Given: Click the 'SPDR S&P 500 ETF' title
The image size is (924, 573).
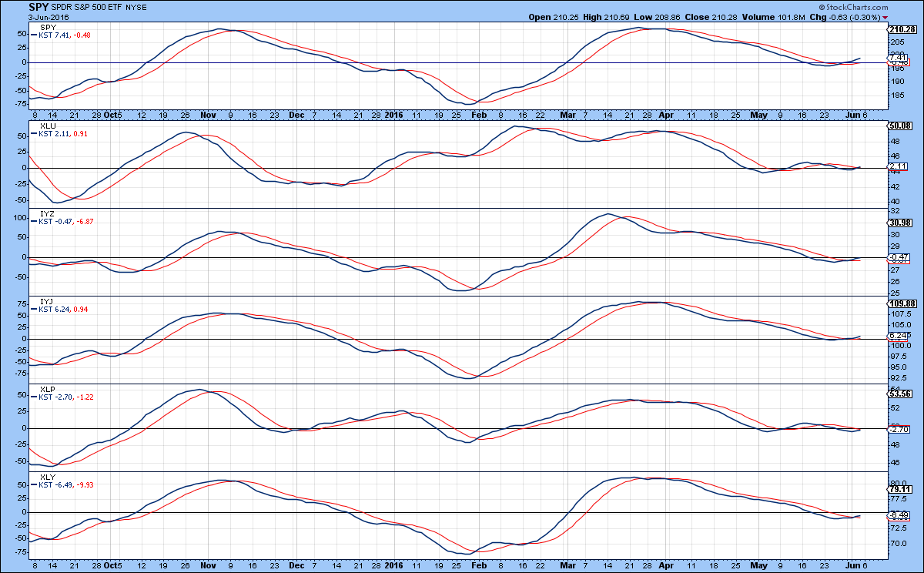Looking at the screenshot, I should coord(86,8).
